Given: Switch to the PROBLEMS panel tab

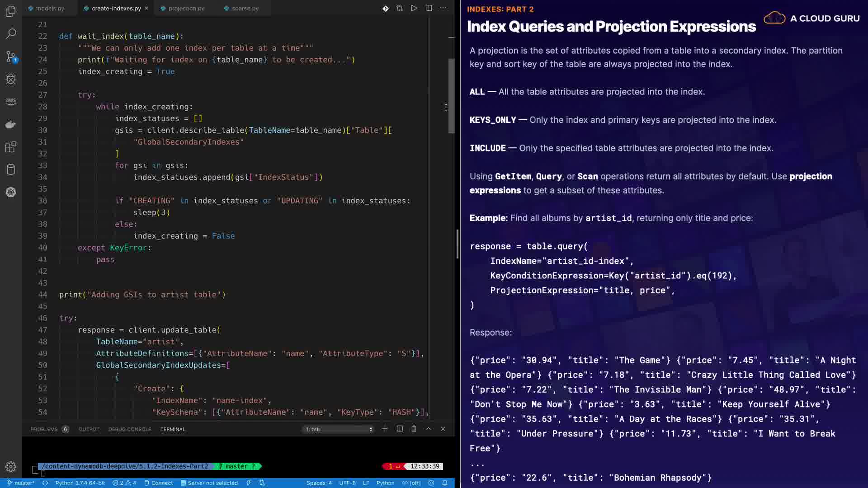Looking at the screenshot, I should click(44, 429).
